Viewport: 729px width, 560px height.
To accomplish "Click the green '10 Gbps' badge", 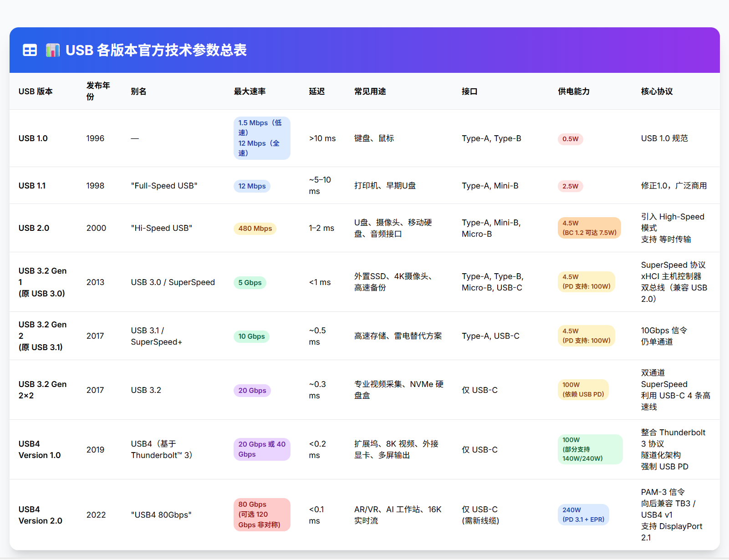I will [x=251, y=336].
